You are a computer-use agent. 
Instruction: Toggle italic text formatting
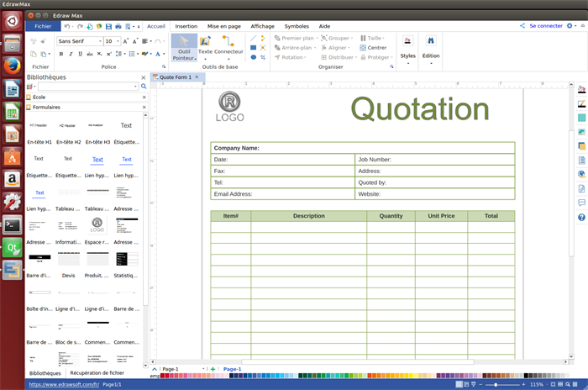click(72, 54)
